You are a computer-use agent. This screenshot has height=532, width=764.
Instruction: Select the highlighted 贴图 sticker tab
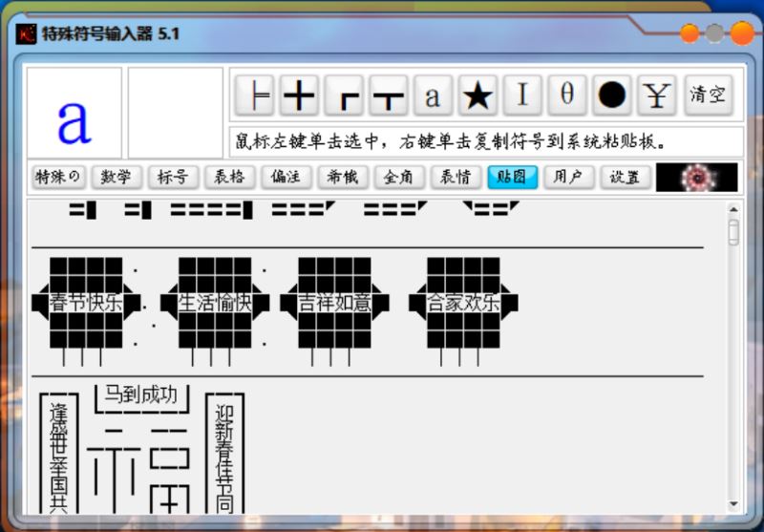pos(512,177)
